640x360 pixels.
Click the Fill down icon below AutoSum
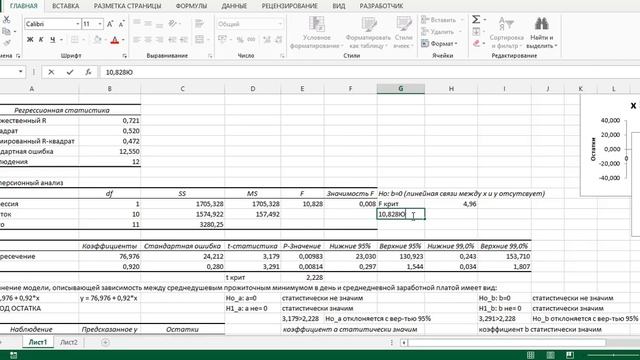pos(476,31)
